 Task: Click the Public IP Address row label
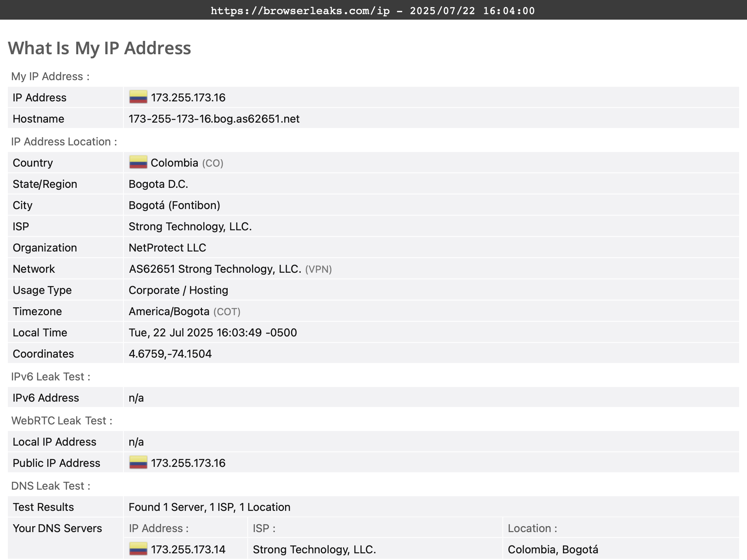(x=56, y=463)
